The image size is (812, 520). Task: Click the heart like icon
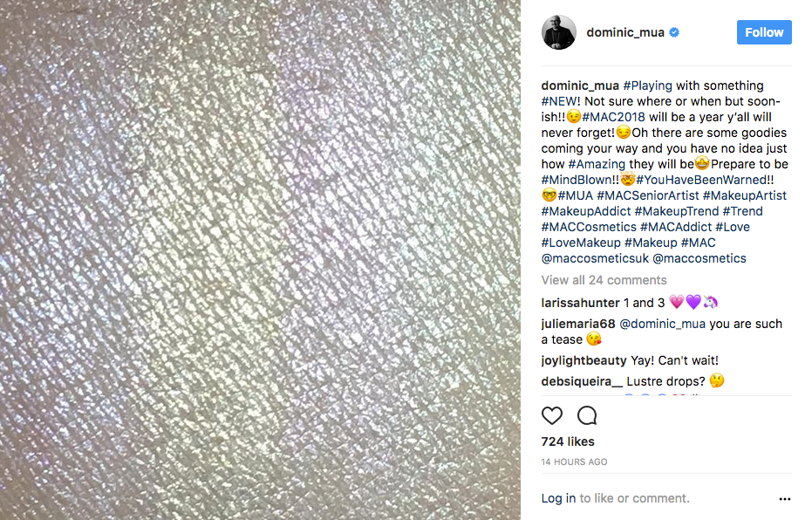551,415
